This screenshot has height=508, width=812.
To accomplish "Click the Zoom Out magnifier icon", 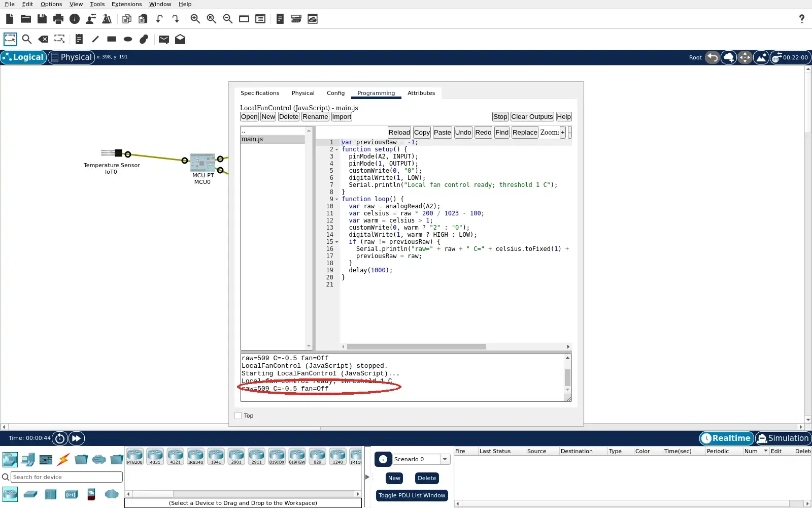I will tap(228, 19).
